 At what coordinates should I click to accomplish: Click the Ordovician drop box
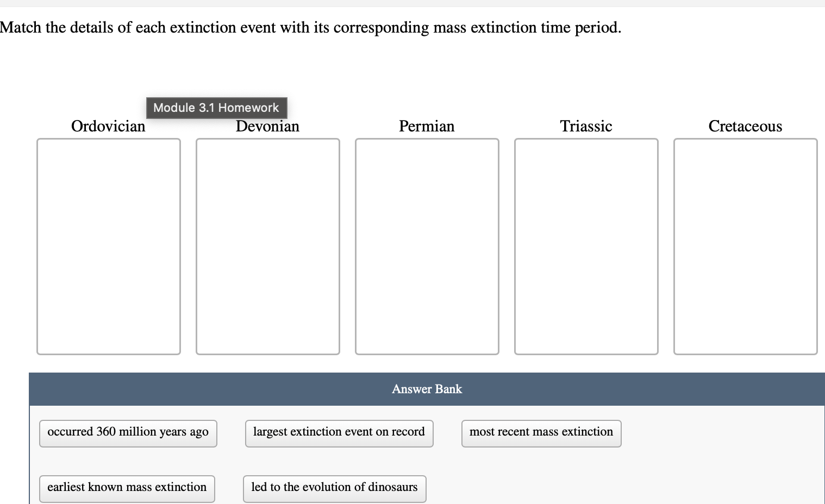coord(108,246)
